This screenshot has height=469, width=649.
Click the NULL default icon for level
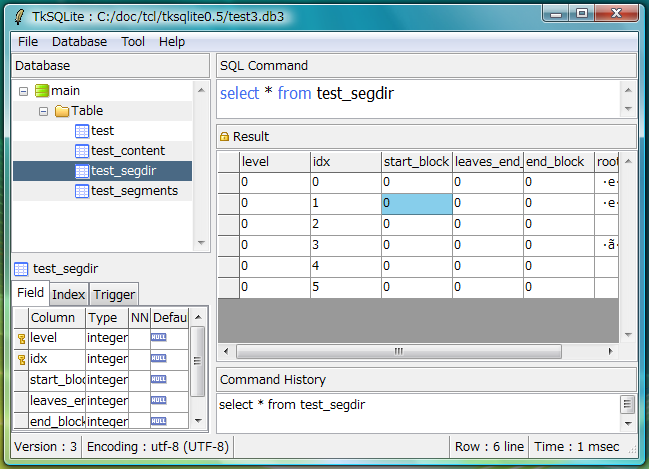click(x=158, y=338)
